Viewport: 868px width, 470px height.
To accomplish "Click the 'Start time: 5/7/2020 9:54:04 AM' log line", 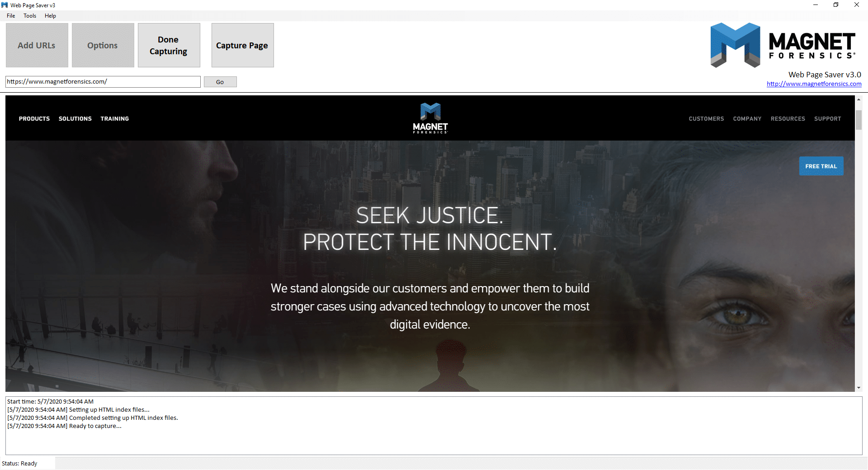I will [x=50, y=402].
